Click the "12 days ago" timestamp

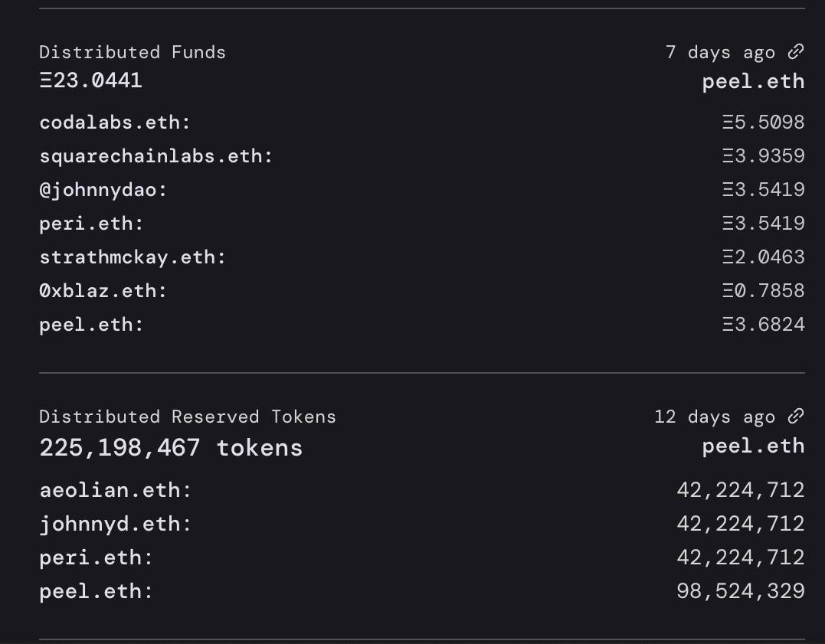[714, 417]
